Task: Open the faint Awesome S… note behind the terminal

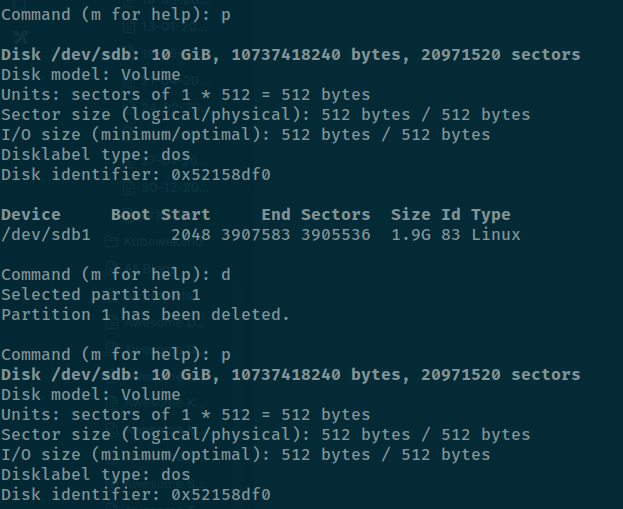Action: [x=165, y=484]
